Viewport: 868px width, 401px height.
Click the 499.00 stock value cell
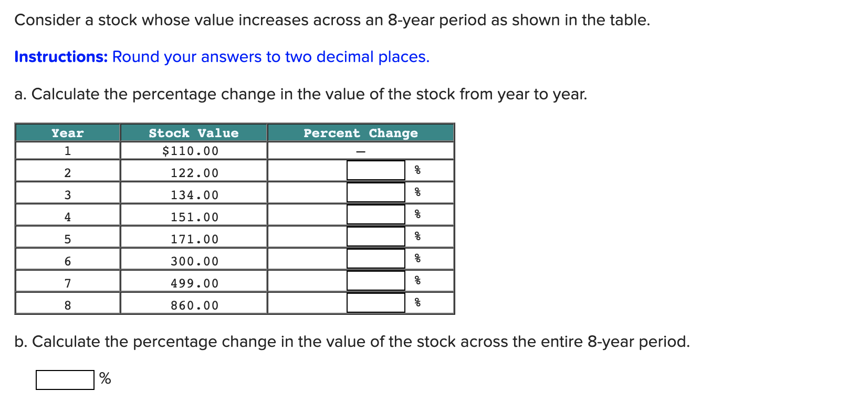pyautogui.click(x=195, y=283)
